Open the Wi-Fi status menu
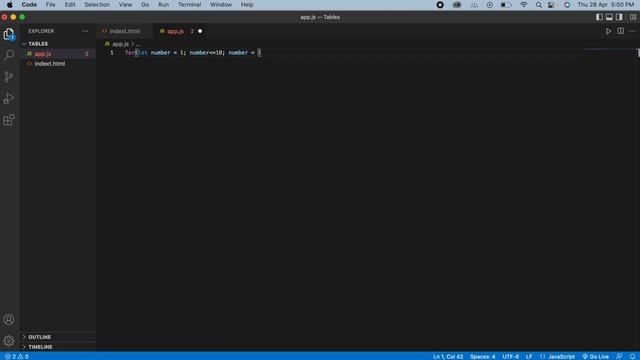The height and width of the screenshot is (360, 640). click(524, 5)
